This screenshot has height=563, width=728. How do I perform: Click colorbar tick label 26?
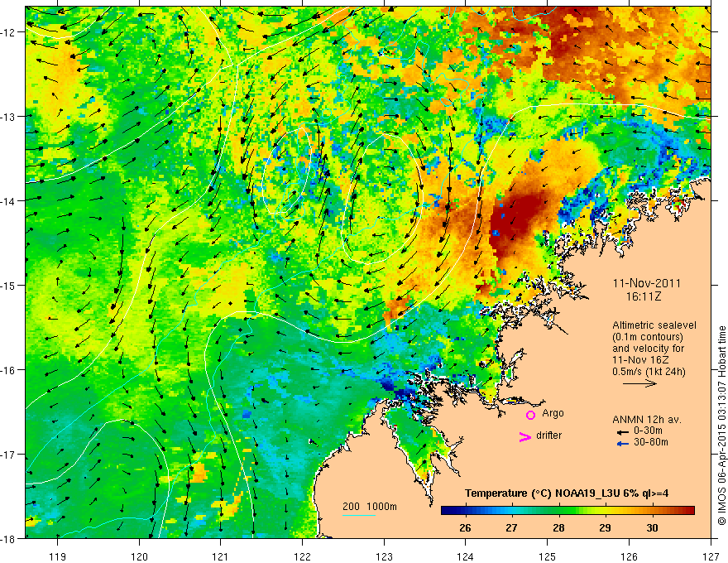(x=465, y=527)
